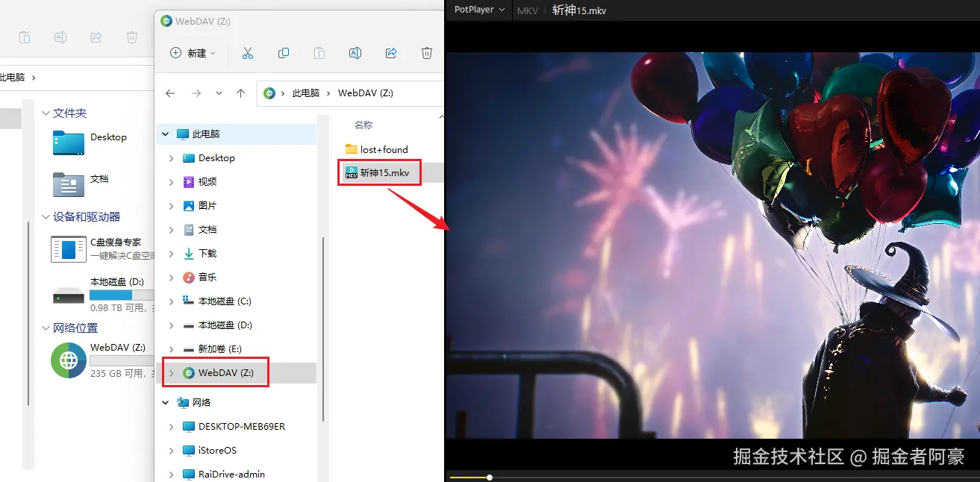Image resolution: width=980 pixels, height=482 pixels.
Task: Go up one folder level arrow
Action: tap(240, 93)
